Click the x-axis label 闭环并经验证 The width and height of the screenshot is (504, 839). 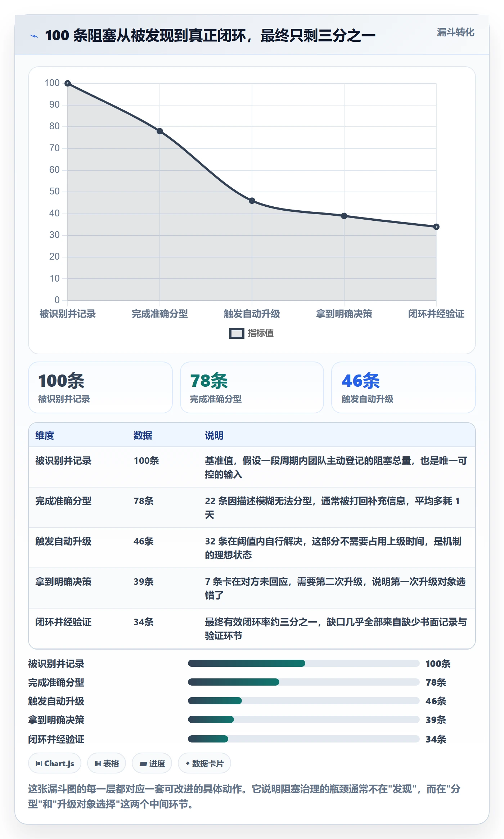[436, 314]
